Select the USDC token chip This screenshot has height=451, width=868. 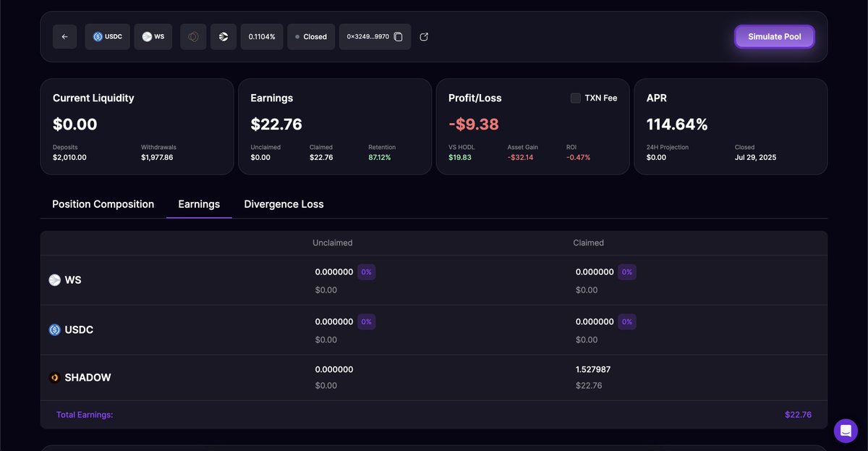click(x=108, y=37)
